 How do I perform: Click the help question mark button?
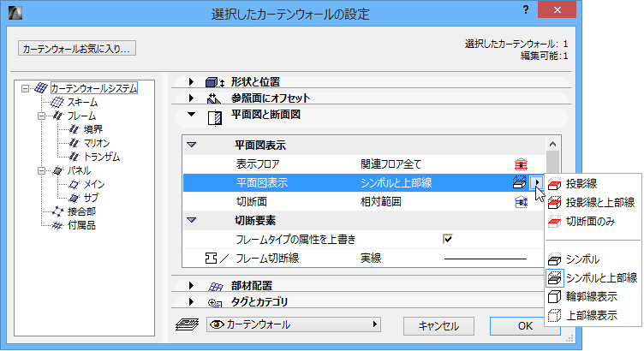[x=526, y=10]
